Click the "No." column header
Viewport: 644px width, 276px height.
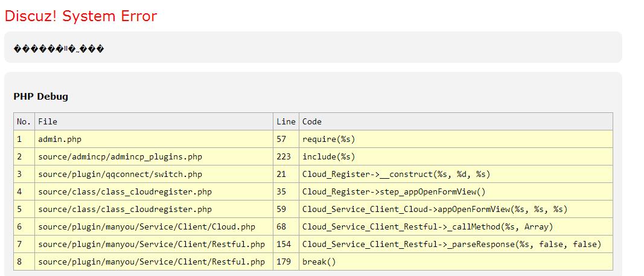[24, 121]
